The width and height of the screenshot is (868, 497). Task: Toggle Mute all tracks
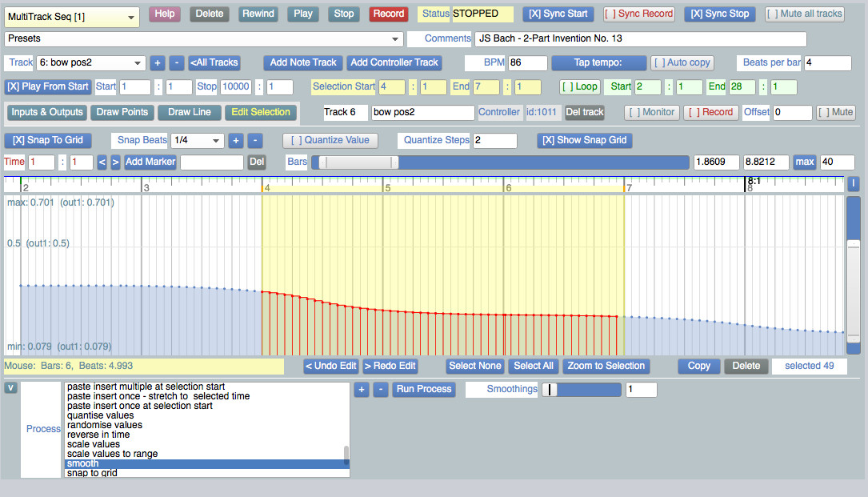click(804, 14)
